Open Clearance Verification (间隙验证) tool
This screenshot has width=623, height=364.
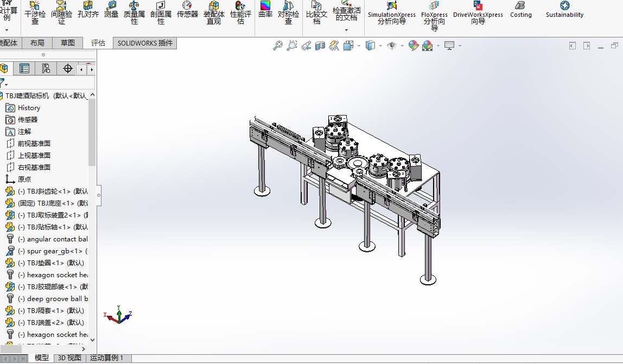(61, 12)
